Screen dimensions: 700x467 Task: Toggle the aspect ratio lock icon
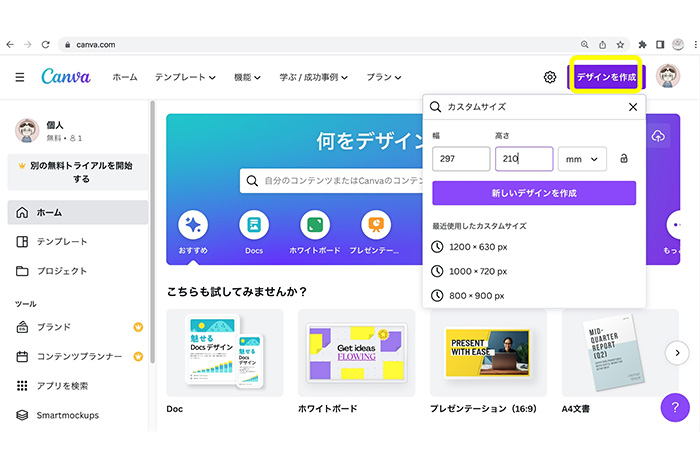(624, 158)
